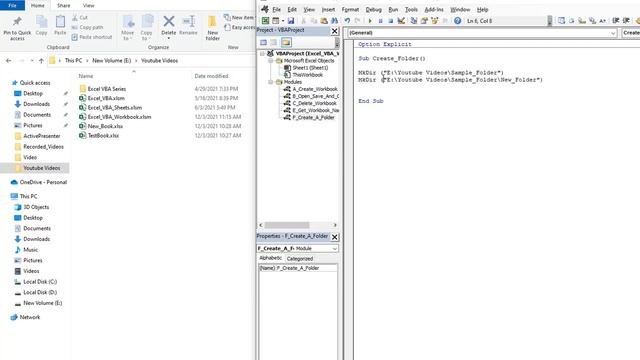This screenshot has height=360, width=640.
Task: Open Debug menu in VBA editor
Action: (373, 9)
